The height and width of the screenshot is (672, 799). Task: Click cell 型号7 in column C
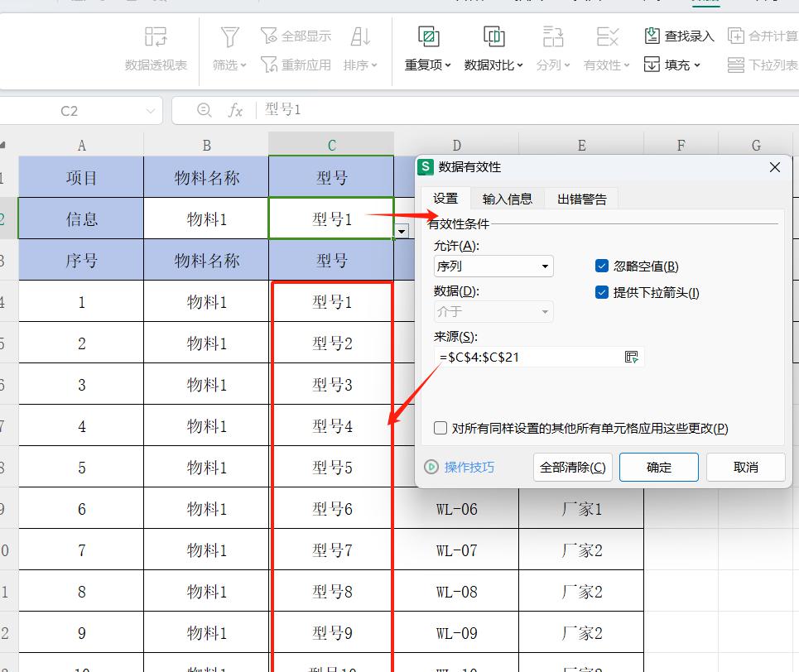pos(332,550)
